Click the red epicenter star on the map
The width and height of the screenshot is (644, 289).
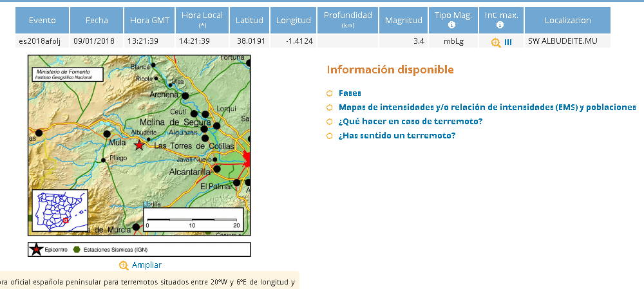[139, 145]
